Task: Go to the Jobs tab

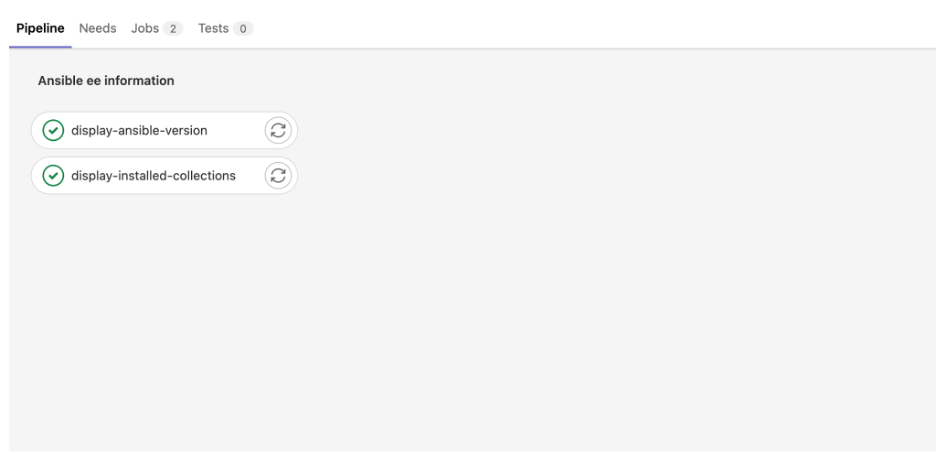Action: coord(156,29)
